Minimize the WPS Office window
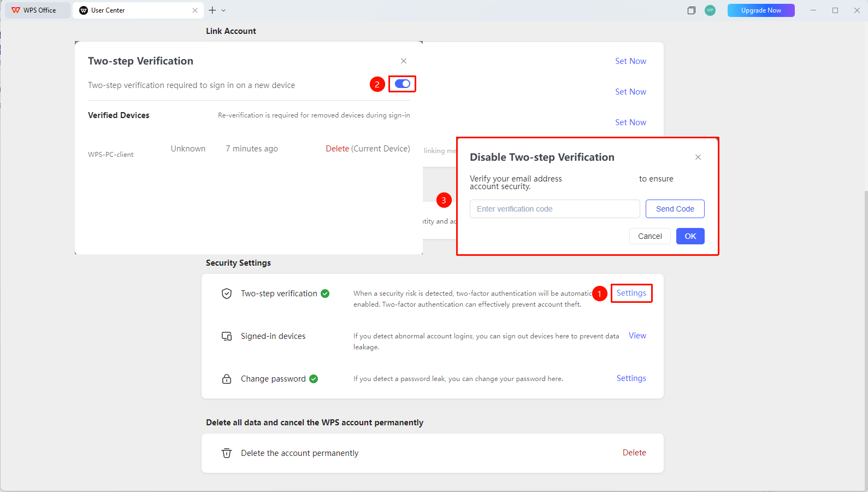Viewport: 868px width, 492px height. click(813, 10)
